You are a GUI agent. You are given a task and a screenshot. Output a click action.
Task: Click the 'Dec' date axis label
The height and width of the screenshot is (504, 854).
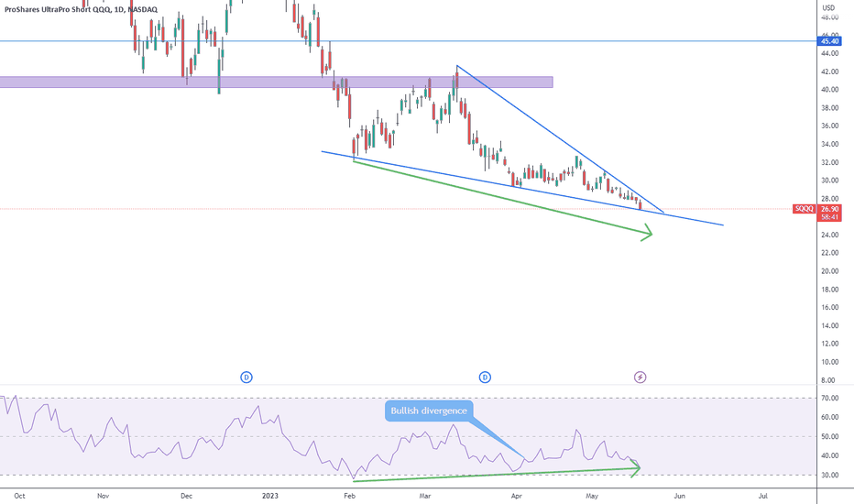point(187,496)
